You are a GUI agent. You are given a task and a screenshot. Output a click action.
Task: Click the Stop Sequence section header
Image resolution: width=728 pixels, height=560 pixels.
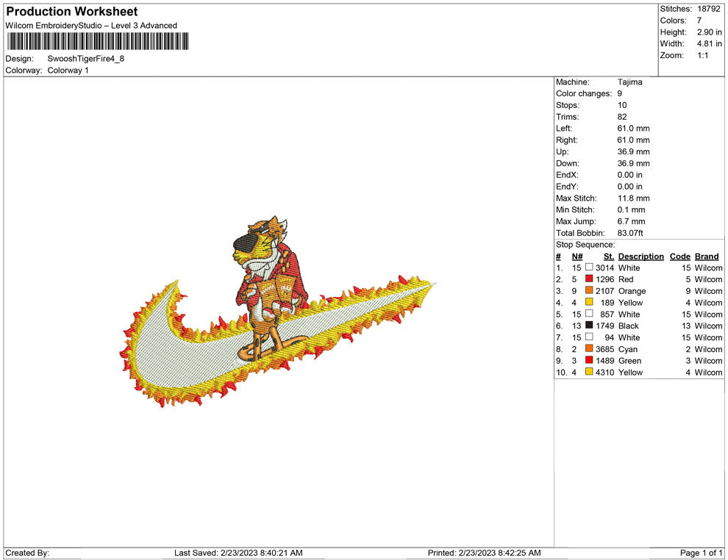pos(585,244)
